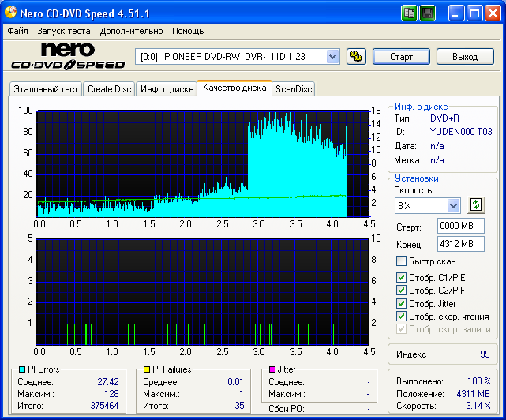Click the cyan PI Errors legend square
This screenshot has width=506, height=420.
pyautogui.click(x=22, y=369)
